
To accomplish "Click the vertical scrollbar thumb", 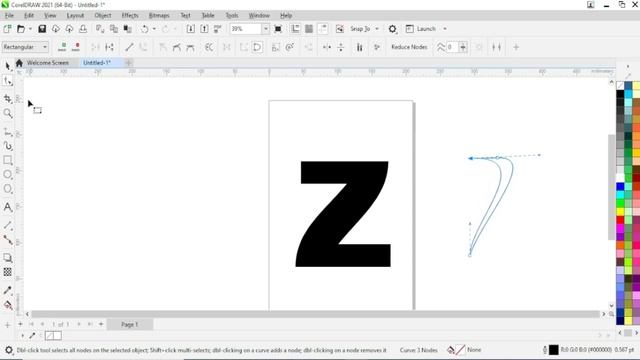I will pyautogui.click(x=611, y=187).
